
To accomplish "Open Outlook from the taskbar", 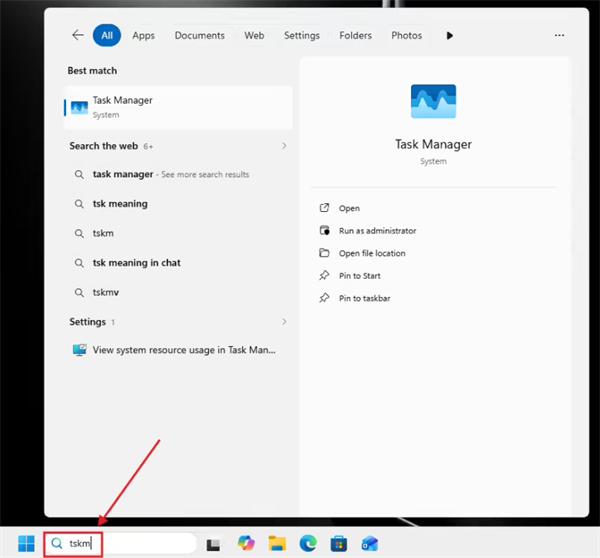I will point(370,544).
